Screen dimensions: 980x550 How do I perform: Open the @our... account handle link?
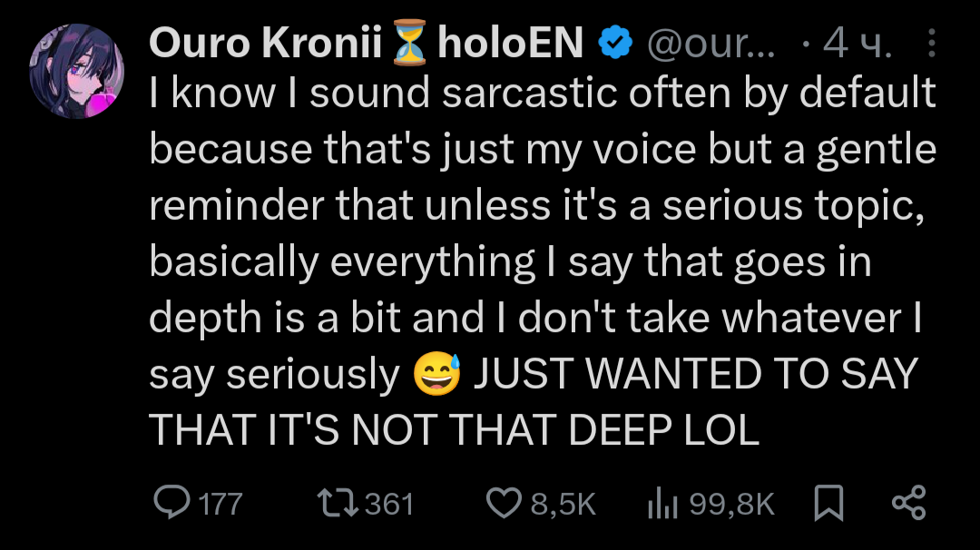(x=710, y=43)
